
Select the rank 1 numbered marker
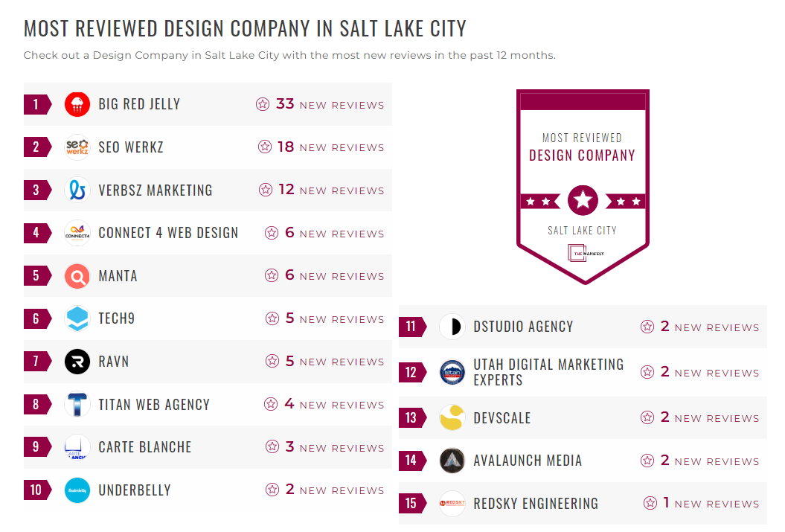click(36, 103)
